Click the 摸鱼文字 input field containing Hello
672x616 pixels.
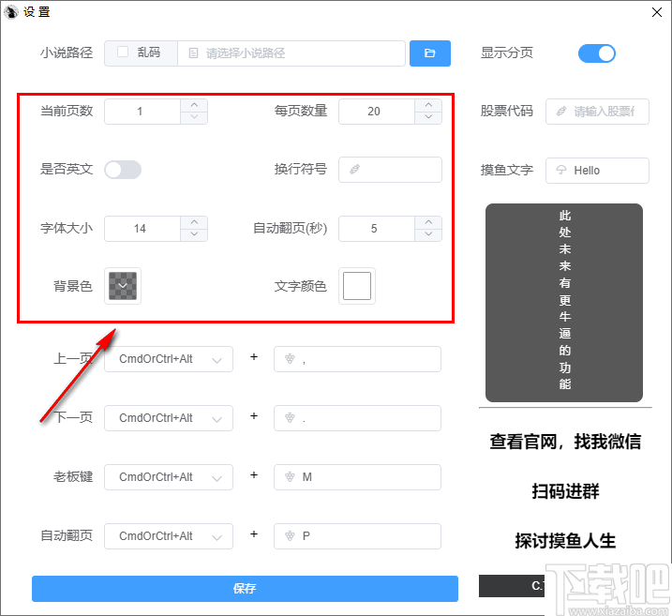click(597, 171)
